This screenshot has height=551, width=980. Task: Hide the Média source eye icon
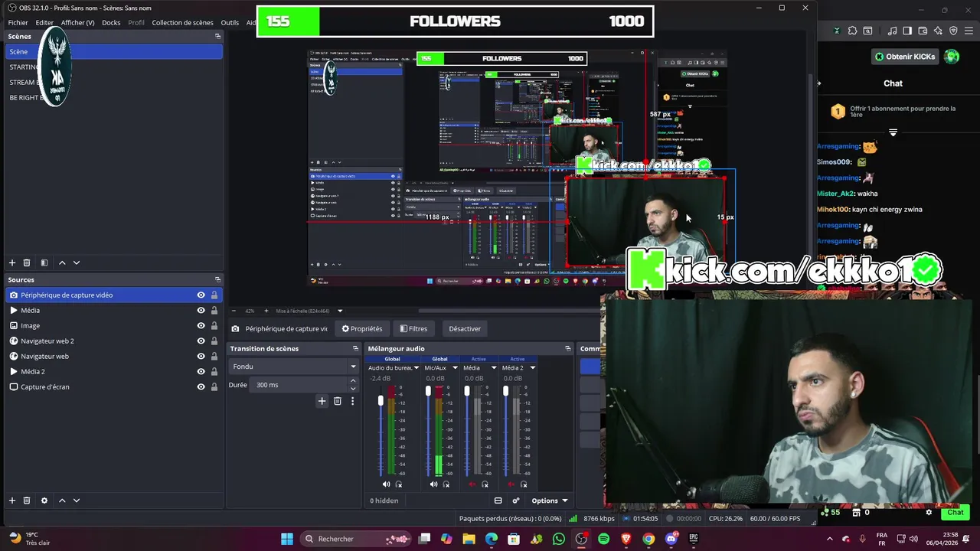(201, 310)
